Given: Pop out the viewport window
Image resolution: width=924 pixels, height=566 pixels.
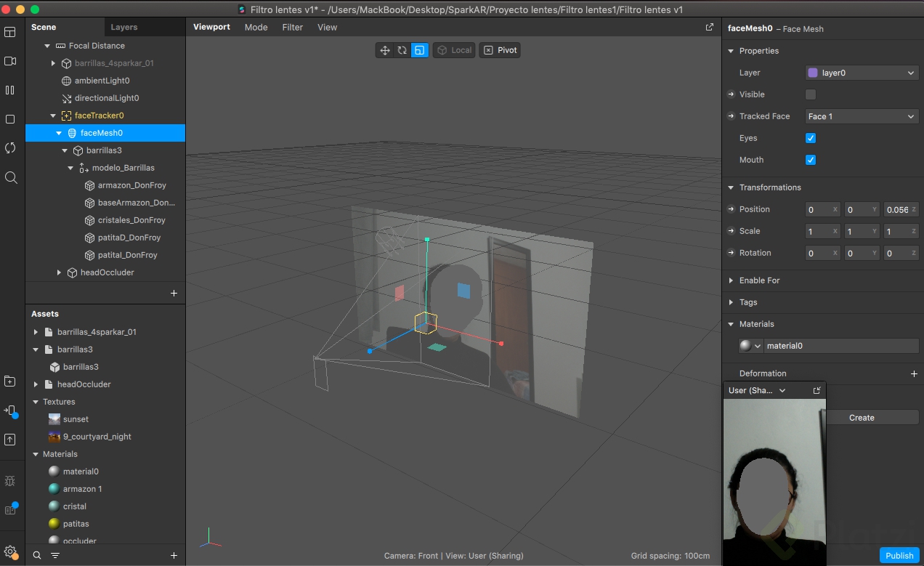Looking at the screenshot, I should pyautogui.click(x=710, y=27).
